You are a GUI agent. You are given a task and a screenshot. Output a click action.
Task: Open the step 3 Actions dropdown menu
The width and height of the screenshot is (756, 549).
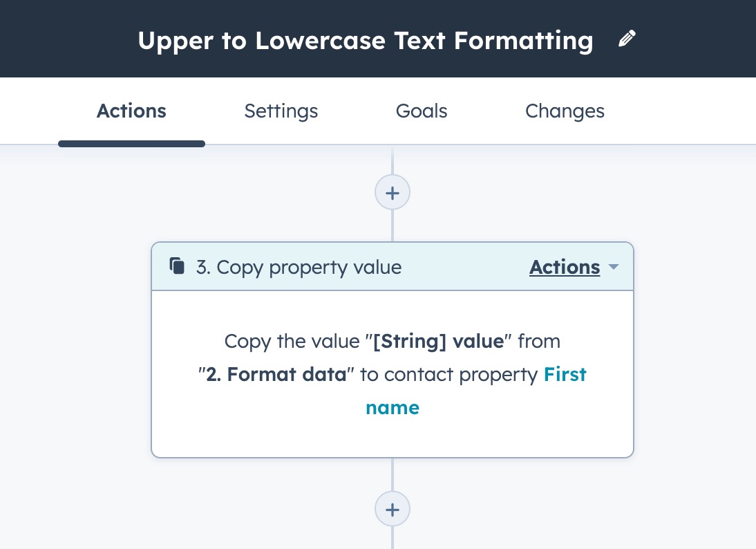tap(565, 267)
